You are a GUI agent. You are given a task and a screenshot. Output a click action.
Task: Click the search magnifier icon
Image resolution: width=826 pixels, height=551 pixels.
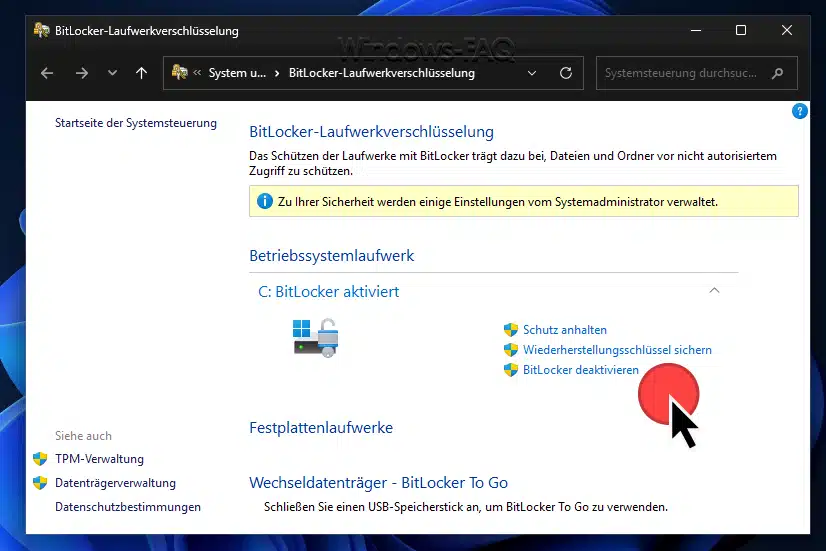[x=778, y=73]
